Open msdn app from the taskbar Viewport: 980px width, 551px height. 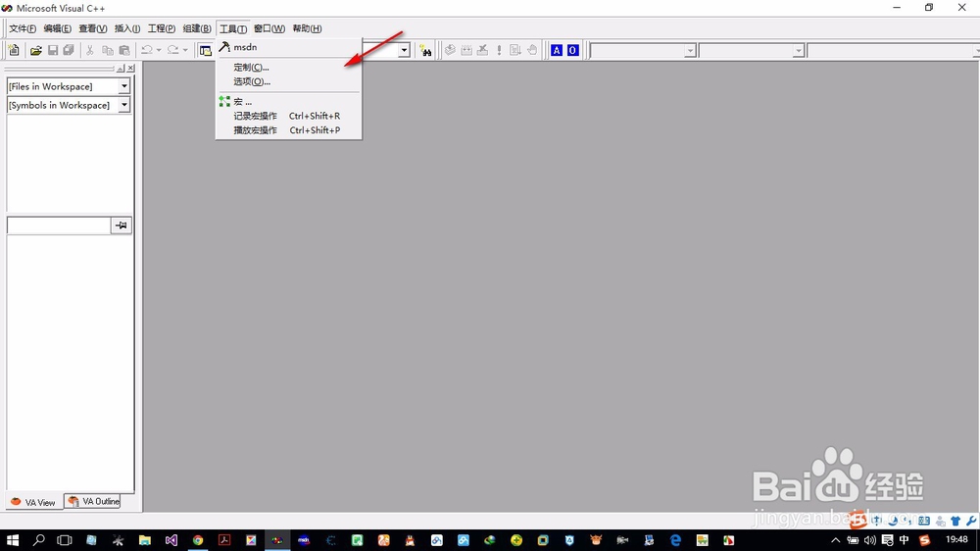(304, 540)
